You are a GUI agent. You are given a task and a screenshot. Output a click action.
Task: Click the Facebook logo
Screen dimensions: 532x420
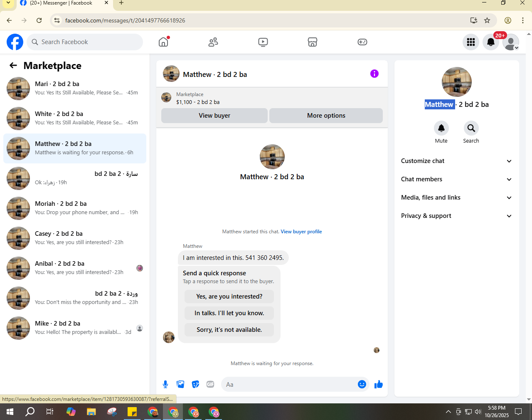(x=15, y=42)
